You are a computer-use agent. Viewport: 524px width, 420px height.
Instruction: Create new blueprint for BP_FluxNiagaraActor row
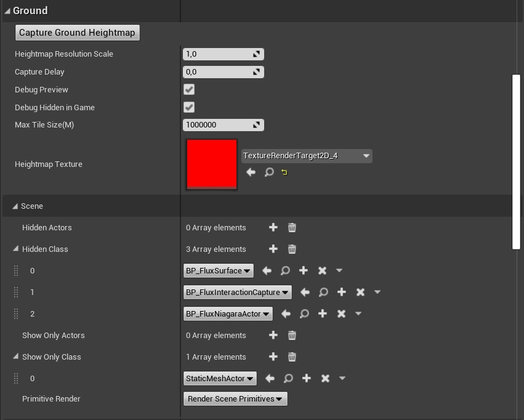(323, 313)
